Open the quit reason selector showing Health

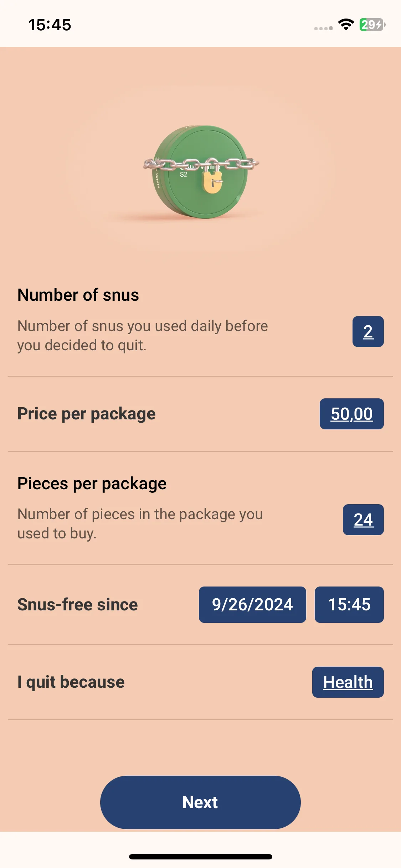(348, 682)
